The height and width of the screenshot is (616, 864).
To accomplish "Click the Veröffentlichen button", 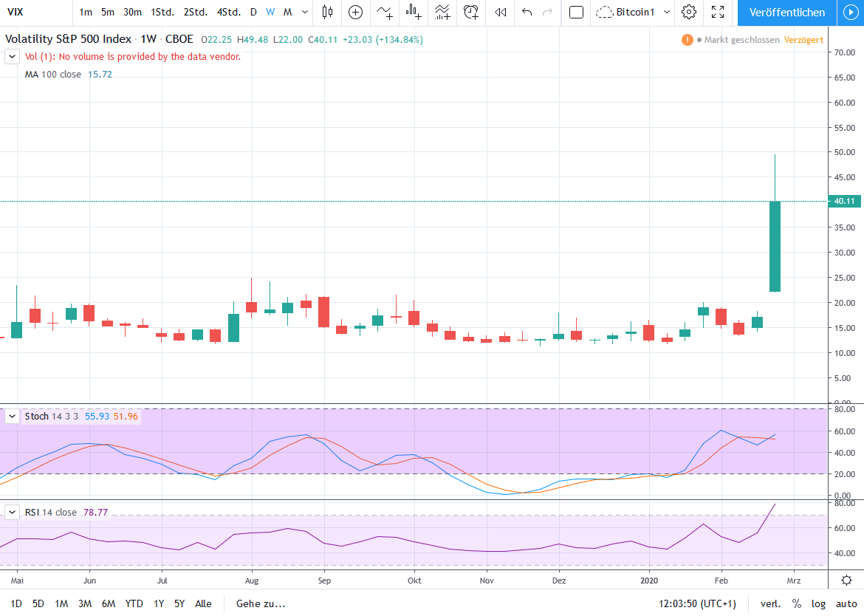I will click(787, 13).
